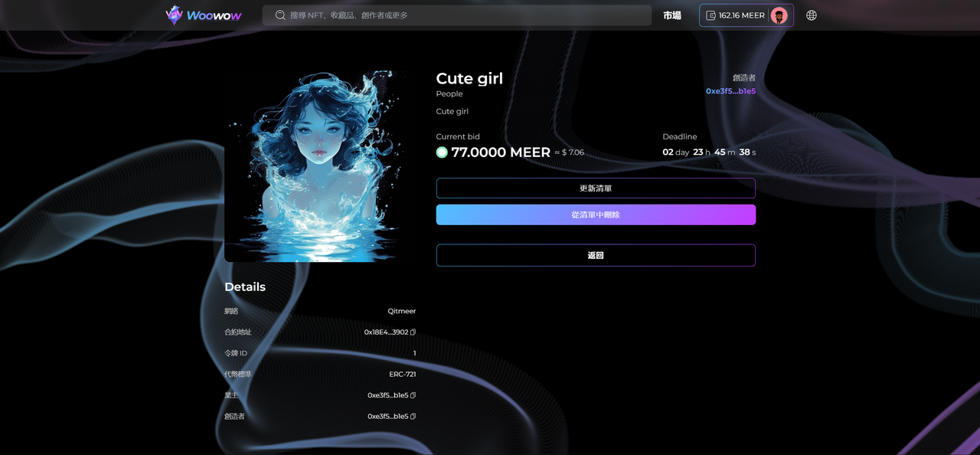Open creator address link under 創造者 heading
980x455 pixels.
[730, 91]
